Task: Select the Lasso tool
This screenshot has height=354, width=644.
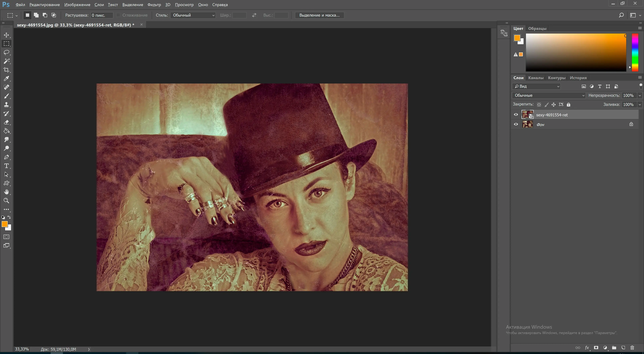Action: (7, 52)
